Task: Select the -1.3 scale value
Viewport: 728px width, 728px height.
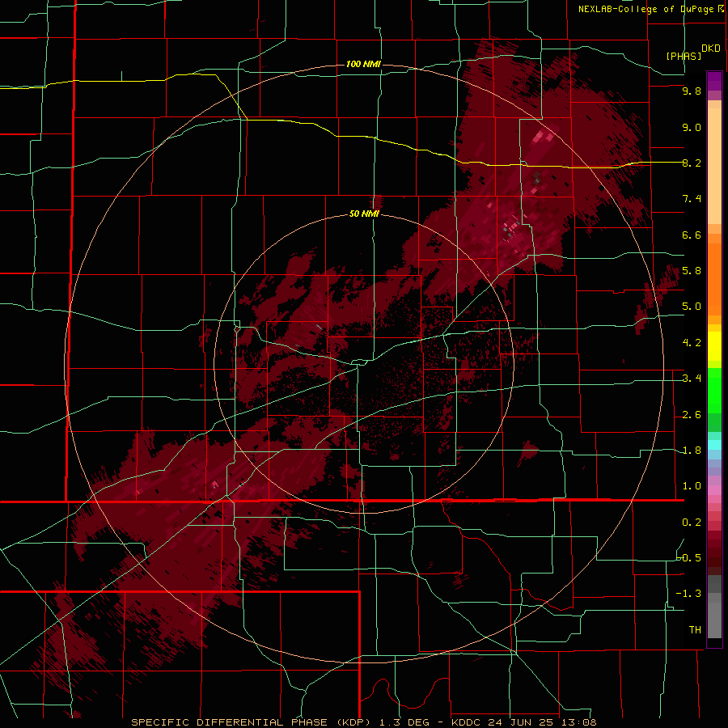Action: pos(688,594)
